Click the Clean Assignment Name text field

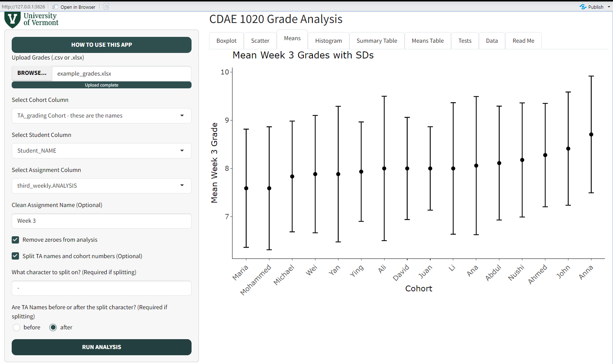click(101, 221)
